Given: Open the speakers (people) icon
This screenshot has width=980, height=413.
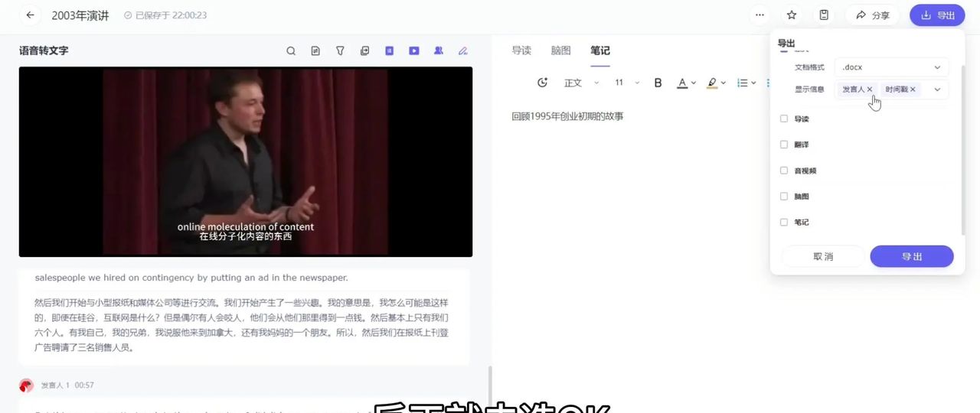Looking at the screenshot, I should [438, 51].
